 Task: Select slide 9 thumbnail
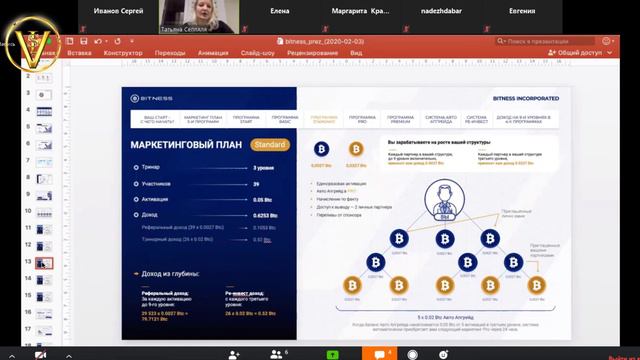[x=44, y=196]
